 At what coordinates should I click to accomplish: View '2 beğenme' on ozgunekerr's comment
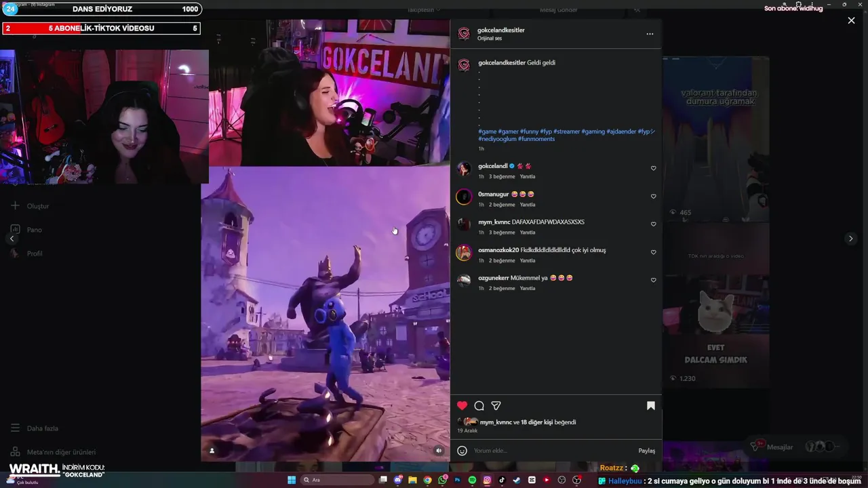pos(502,288)
